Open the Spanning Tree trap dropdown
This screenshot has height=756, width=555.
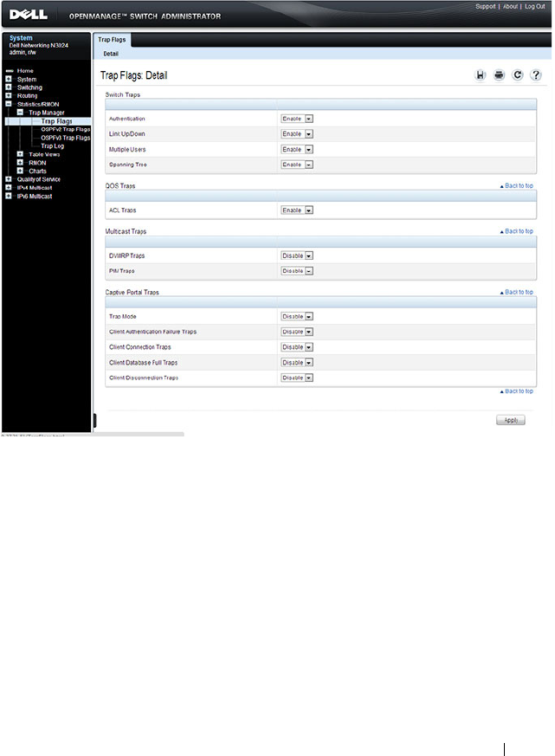(297, 165)
